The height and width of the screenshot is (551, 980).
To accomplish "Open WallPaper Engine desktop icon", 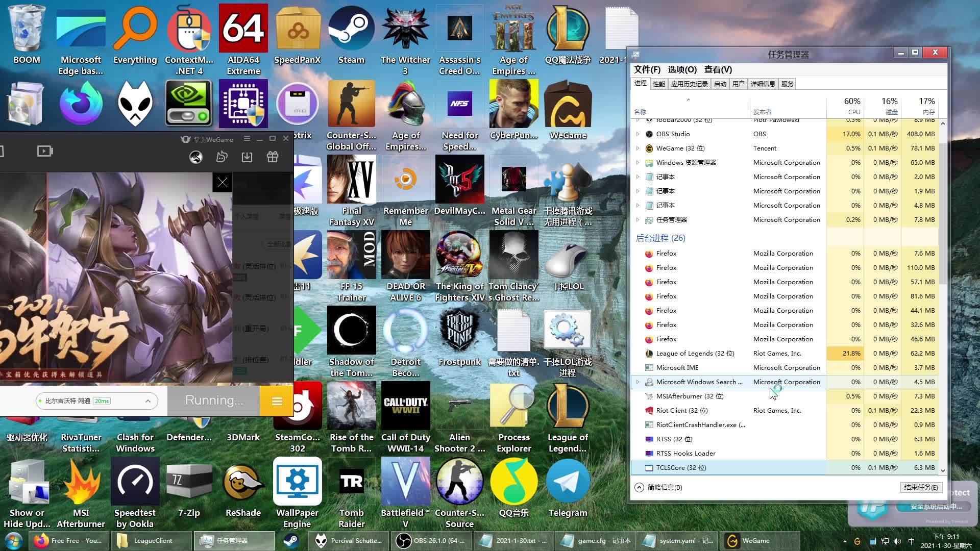I will coord(297,493).
